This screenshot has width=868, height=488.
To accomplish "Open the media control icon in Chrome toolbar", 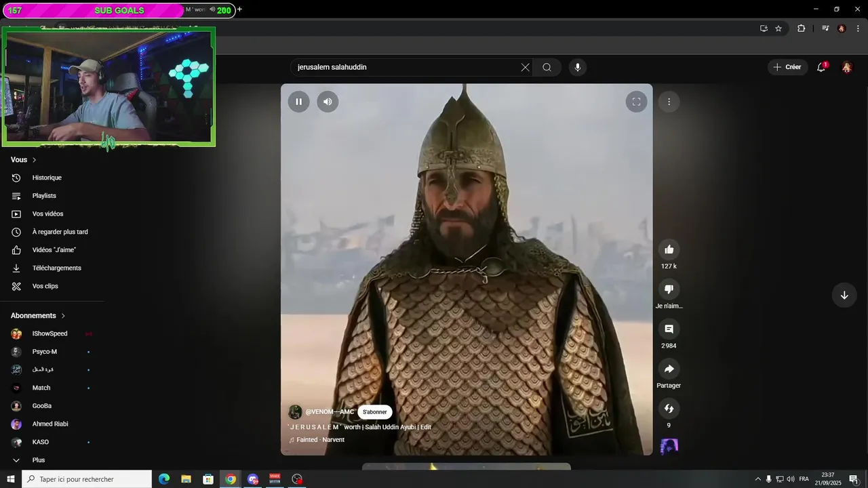I will click(825, 28).
